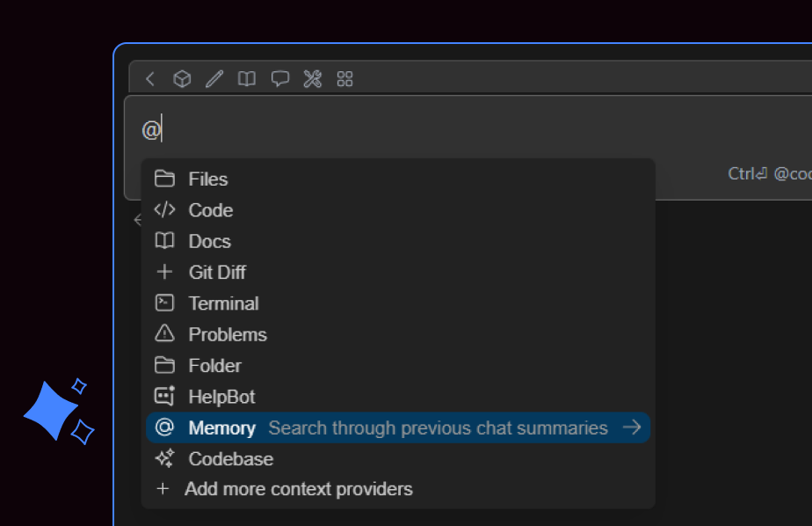The height and width of the screenshot is (526, 812).
Task: Open the apps grid icon in the toolbar
Action: click(x=344, y=78)
